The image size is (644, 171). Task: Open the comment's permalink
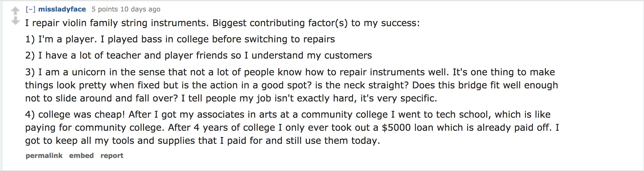44,156
